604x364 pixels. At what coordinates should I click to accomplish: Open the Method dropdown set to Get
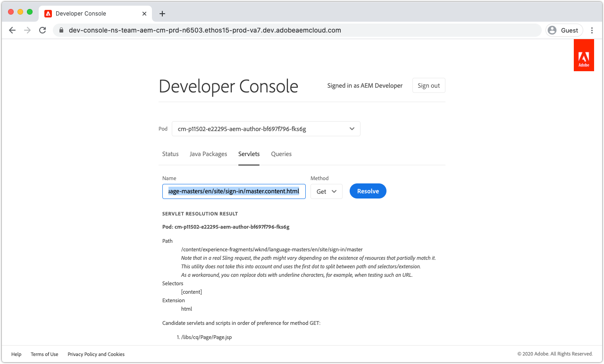327,191
